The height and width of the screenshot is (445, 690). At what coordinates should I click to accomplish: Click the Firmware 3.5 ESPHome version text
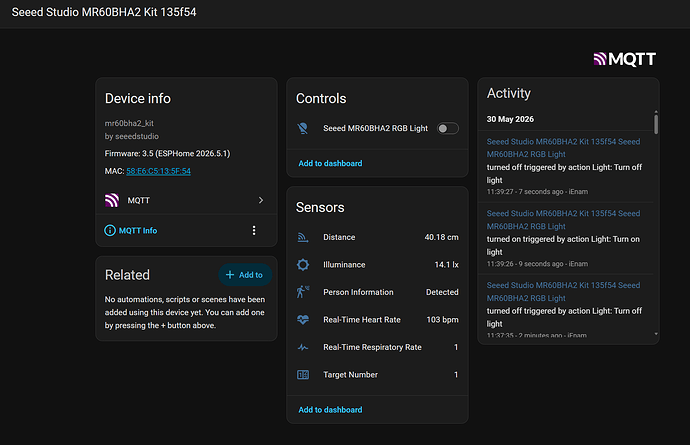pyautogui.click(x=167, y=154)
